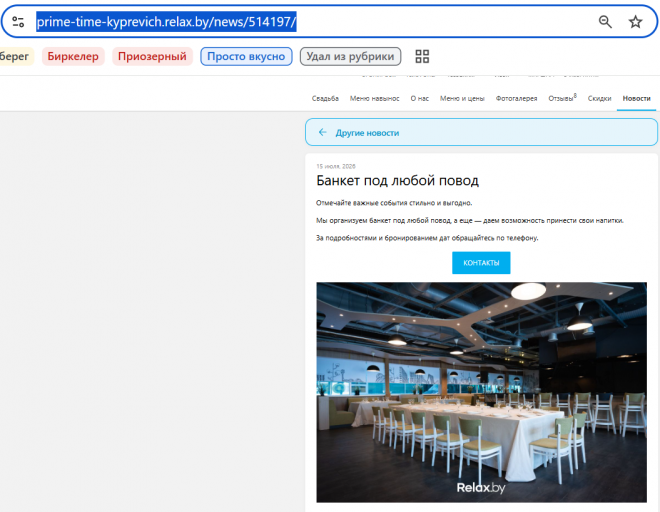Go to the О нас tab
Screen dimensions: 660x512
pos(419,99)
